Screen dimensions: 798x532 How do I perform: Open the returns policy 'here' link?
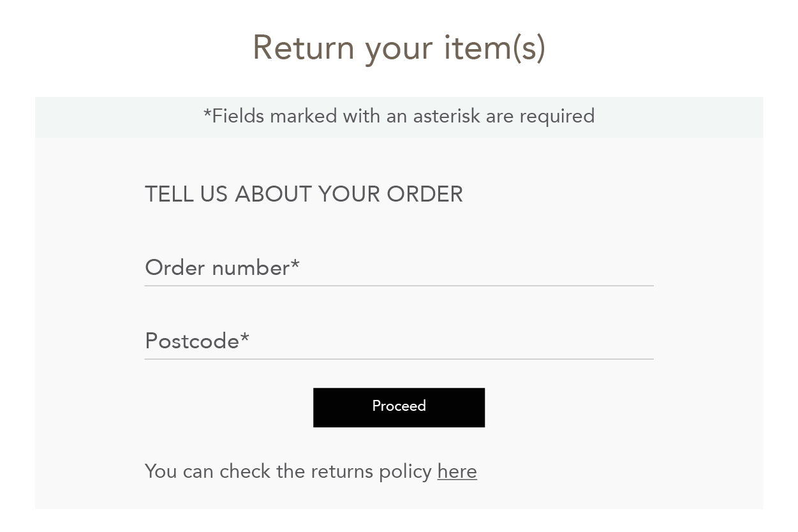(457, 471)
